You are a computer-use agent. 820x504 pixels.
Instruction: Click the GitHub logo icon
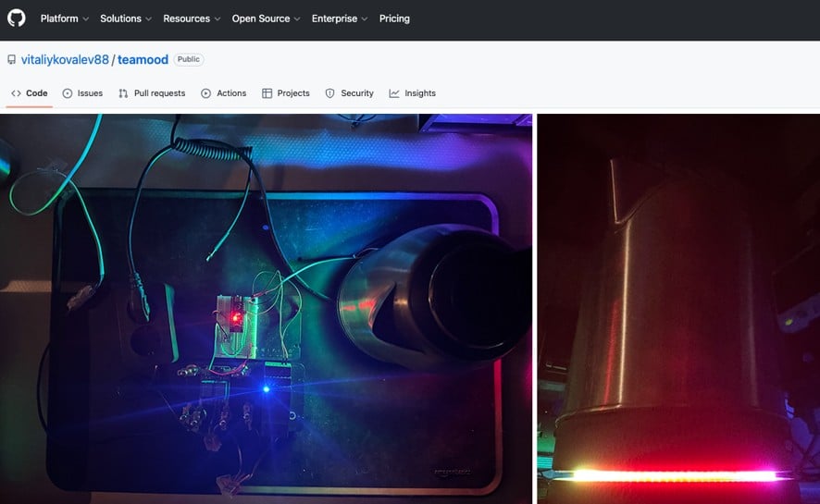pos(17,18)
